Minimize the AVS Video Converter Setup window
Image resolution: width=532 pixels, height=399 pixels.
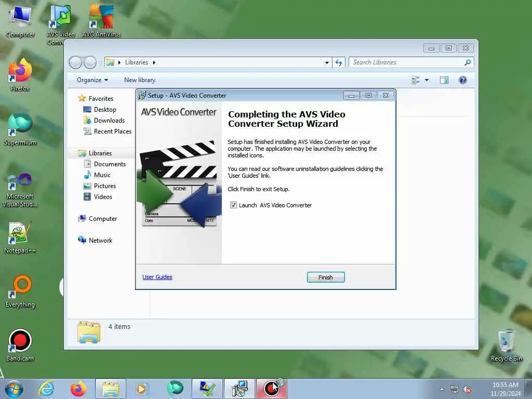click(x=351, y=96)
